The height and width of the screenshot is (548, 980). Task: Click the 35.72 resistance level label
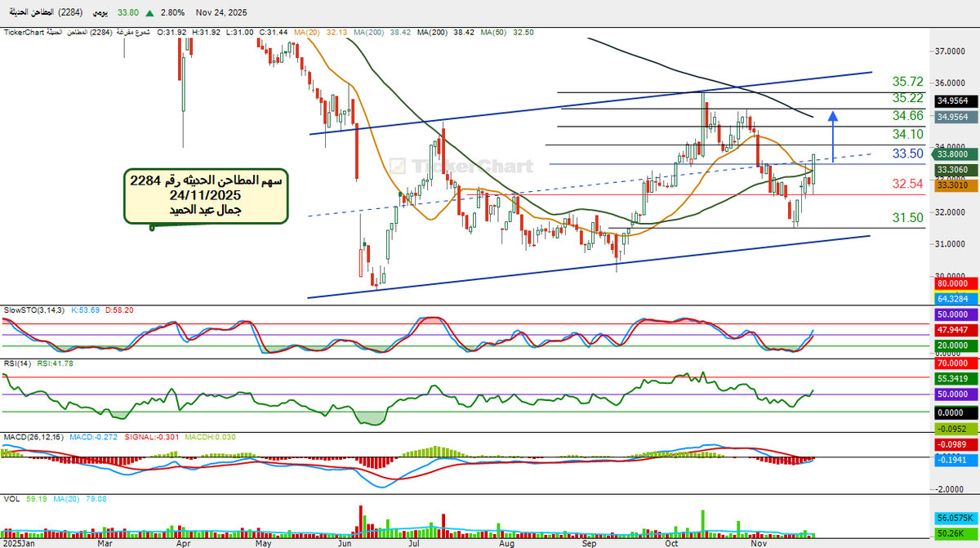point(907,82)
